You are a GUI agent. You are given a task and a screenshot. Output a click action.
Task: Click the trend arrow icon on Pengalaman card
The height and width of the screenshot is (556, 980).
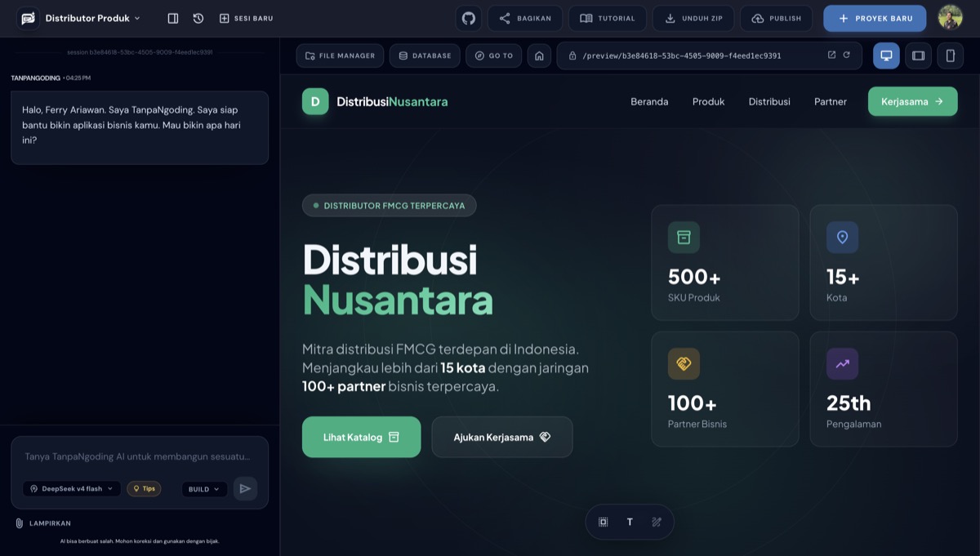tap(842, 363)
